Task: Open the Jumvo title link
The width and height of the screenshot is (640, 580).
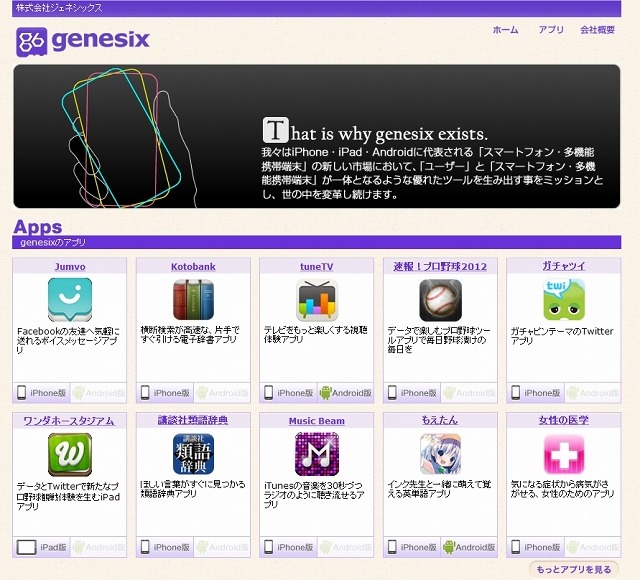Action: tap(70, 267)
